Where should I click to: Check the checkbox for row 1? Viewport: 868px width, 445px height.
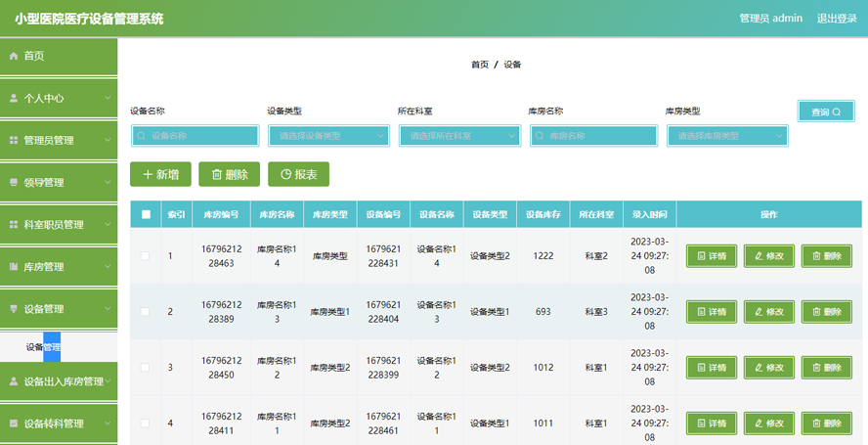click(145, 256)
